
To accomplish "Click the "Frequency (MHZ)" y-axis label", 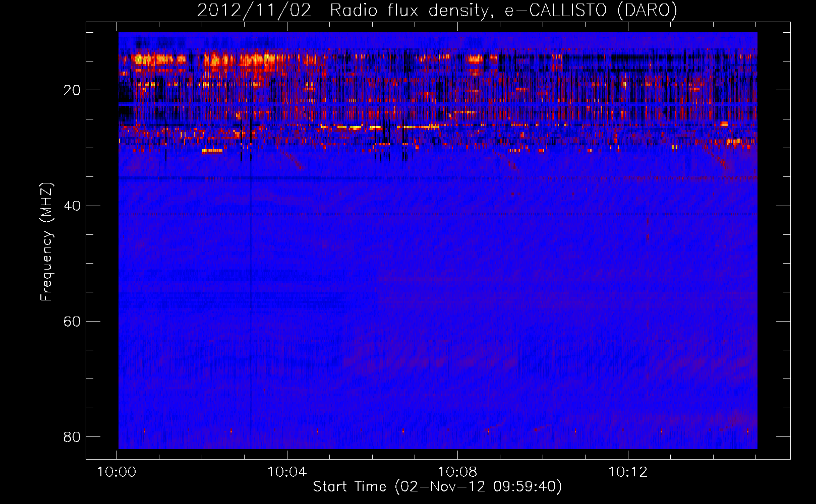I will (x=46, y=241).
